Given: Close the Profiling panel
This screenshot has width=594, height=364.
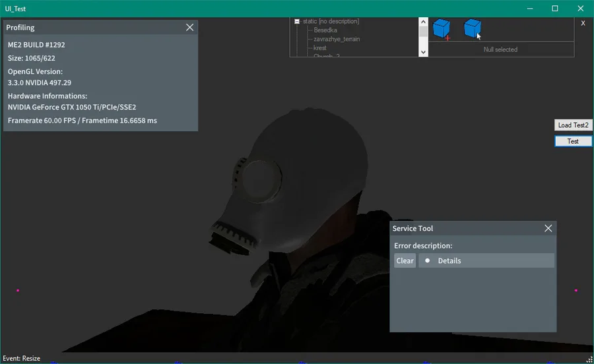Looking at the screenshot, I should pyautogui.click(x=189, y=27).
